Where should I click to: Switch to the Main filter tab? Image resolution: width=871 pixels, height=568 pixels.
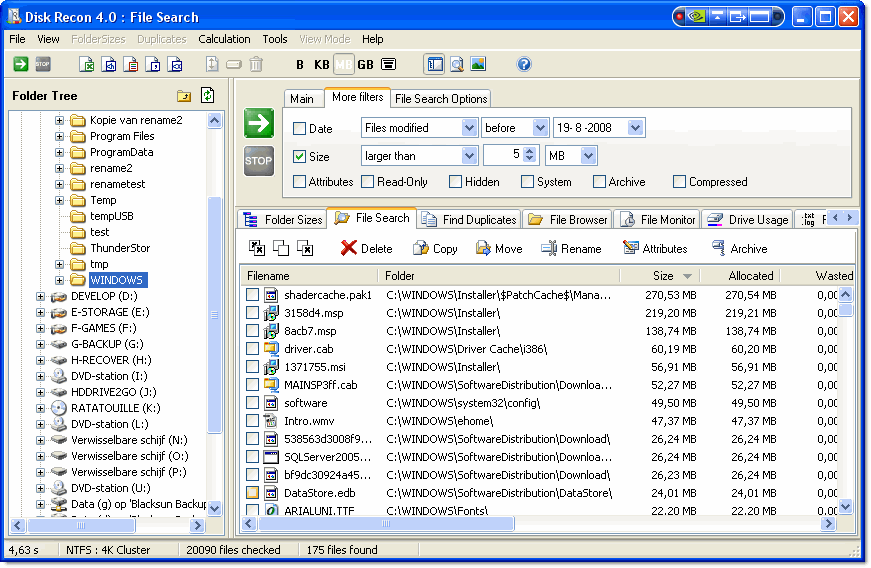(302, 99)
